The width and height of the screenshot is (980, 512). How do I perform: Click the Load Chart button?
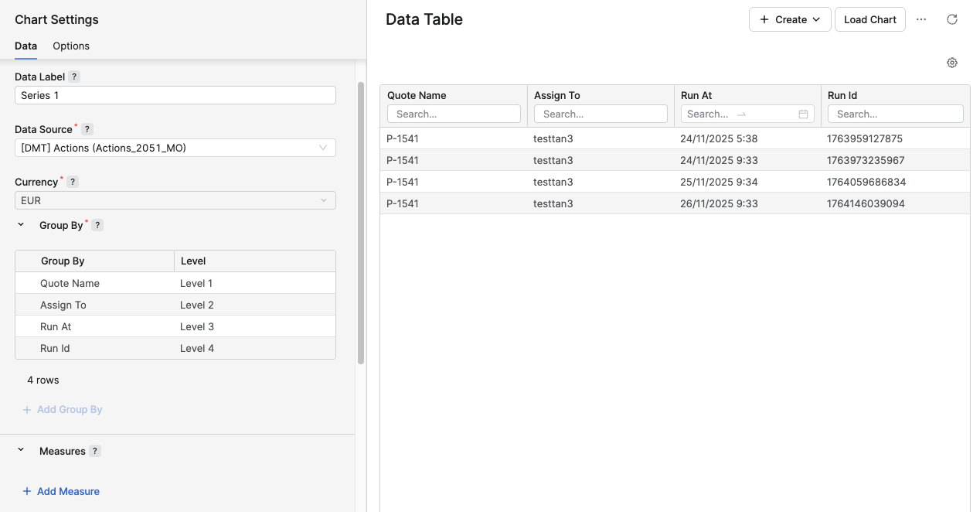pos(869,19)
